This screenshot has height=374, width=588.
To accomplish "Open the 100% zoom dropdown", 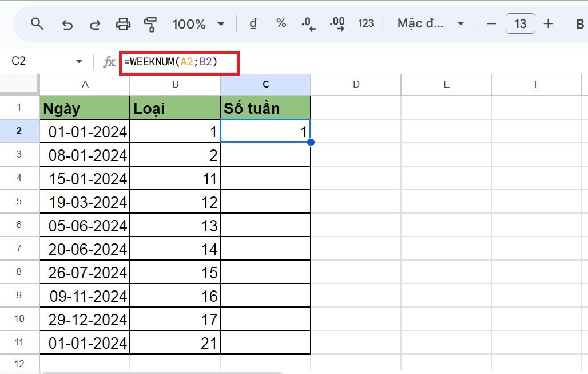I will click(198, 25).
